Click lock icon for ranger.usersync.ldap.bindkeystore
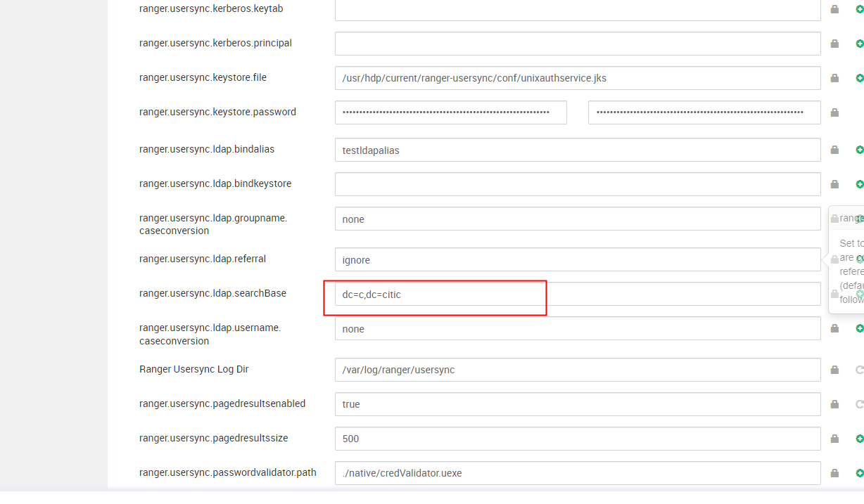 [834, 184]
